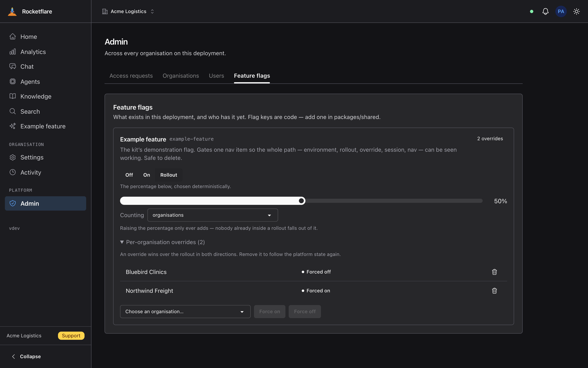
Task: Collapse the sidebar
Action: click(x=26, y=357)
